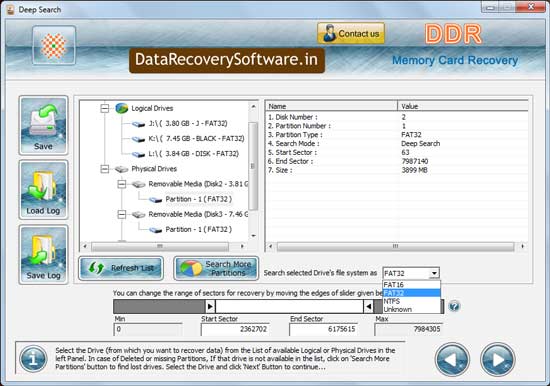Click the Refresh List button
The height and width of the screenshot is (386, 550).
click(x=121, y=268)
